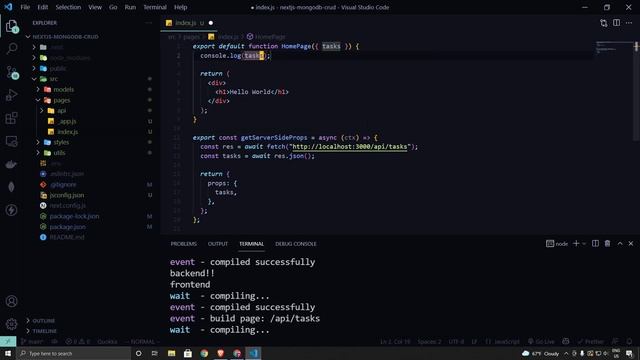Screen dimensions: 640x360
Task: Expand the utils folder
Action: click(x=60, y=153)
